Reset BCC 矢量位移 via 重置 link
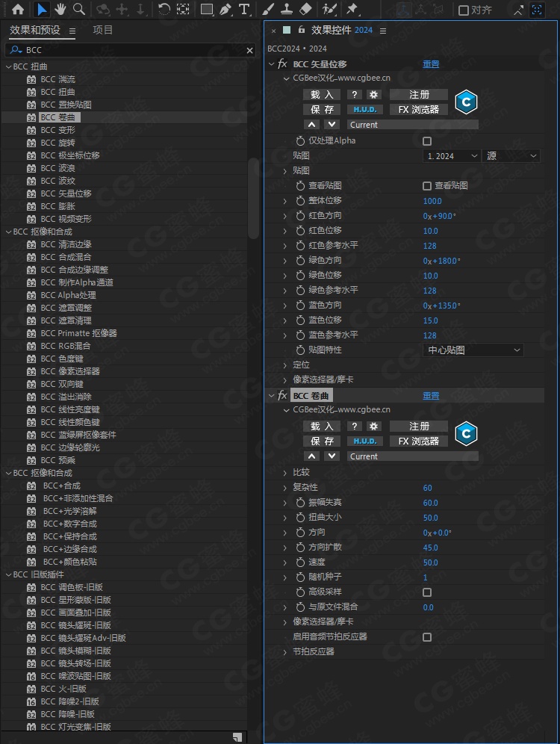Screen dimensions: 560x744 (431, 64)
